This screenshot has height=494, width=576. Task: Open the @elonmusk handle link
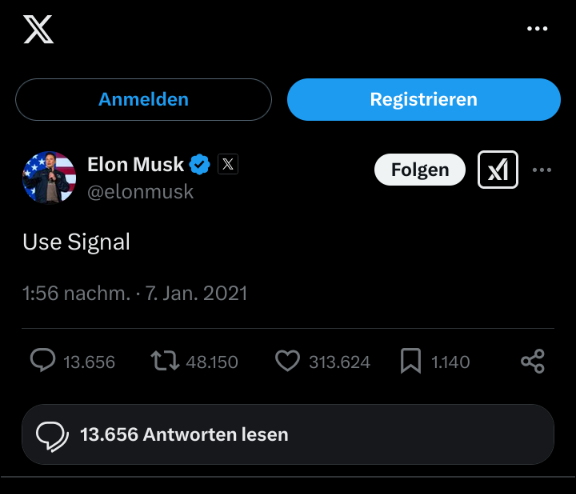[x=140, y=192]
